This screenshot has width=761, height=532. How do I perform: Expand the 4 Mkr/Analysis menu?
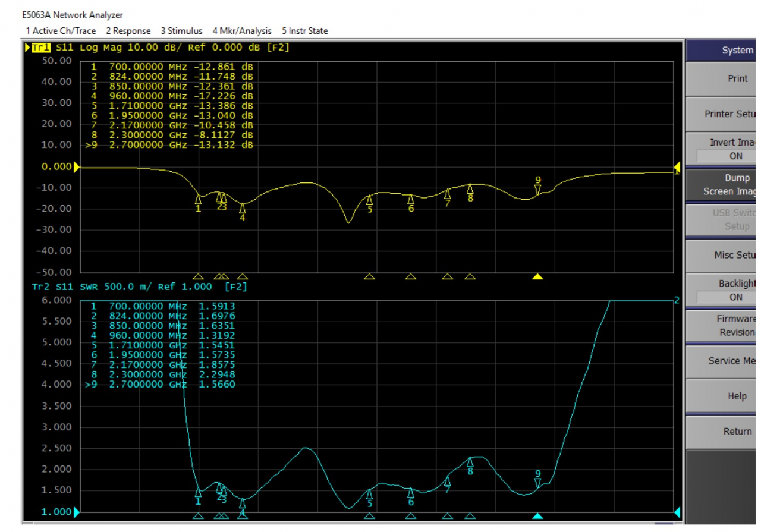tap(242, 31)
